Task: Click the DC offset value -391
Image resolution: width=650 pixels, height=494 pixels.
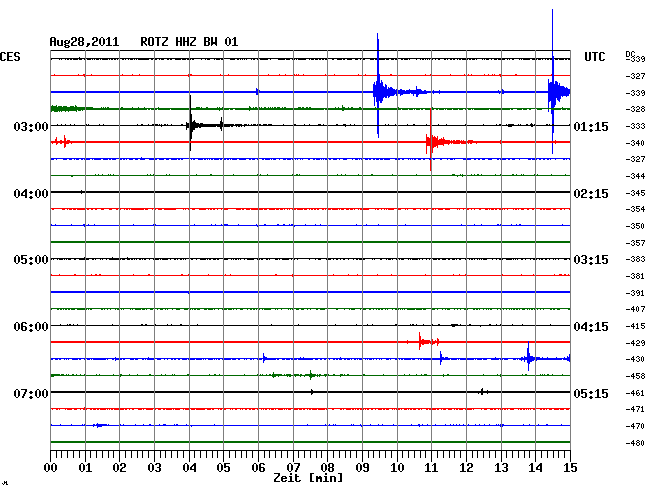Action: coord(635,293)
